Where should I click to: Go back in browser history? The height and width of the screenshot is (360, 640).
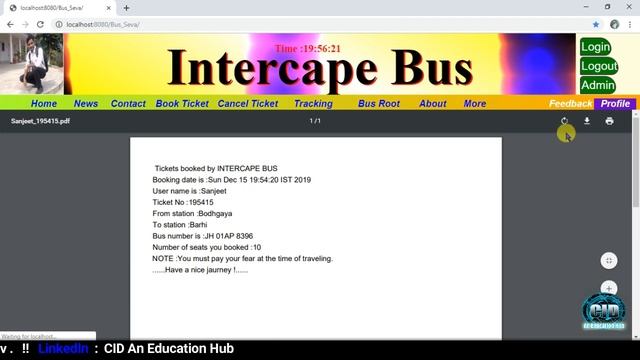(x=10, y=24)
